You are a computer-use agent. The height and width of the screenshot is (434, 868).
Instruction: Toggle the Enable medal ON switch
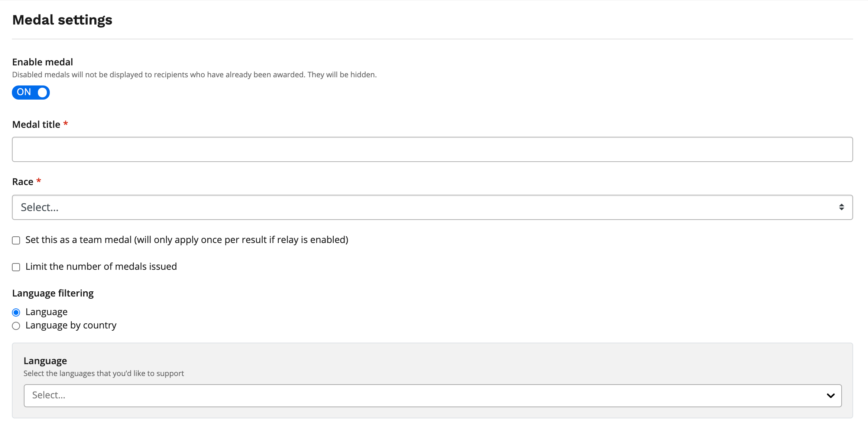31,92
